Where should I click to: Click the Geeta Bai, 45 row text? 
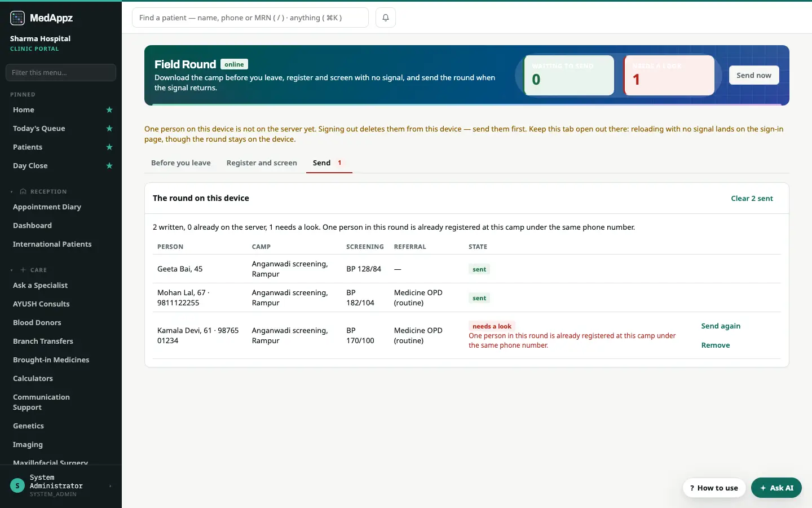click(180, 269)
